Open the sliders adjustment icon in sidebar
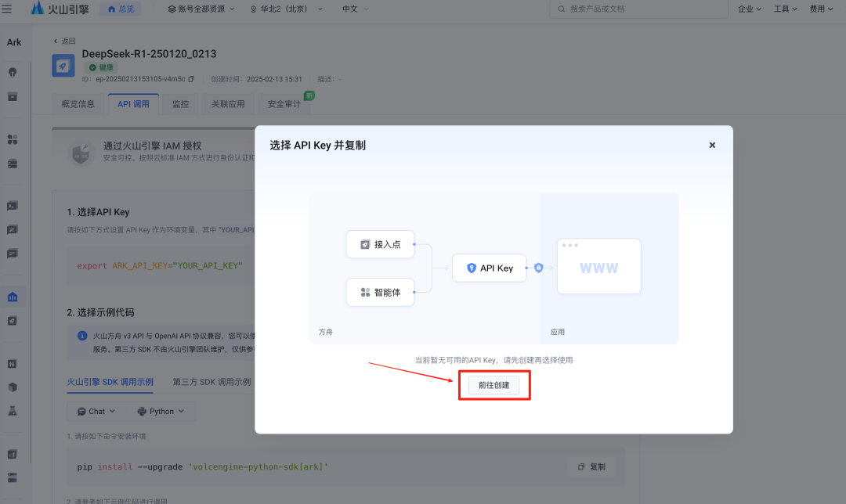Viewport: 846px width, 504px height. tap(13, 364)
